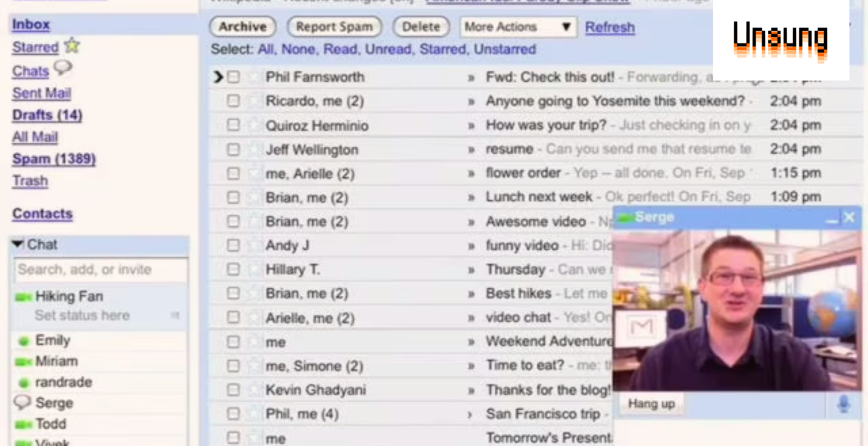
Task: Click double arrow on Fwd: Check this out
Action: pyautogui.click(x=471, y=78)
